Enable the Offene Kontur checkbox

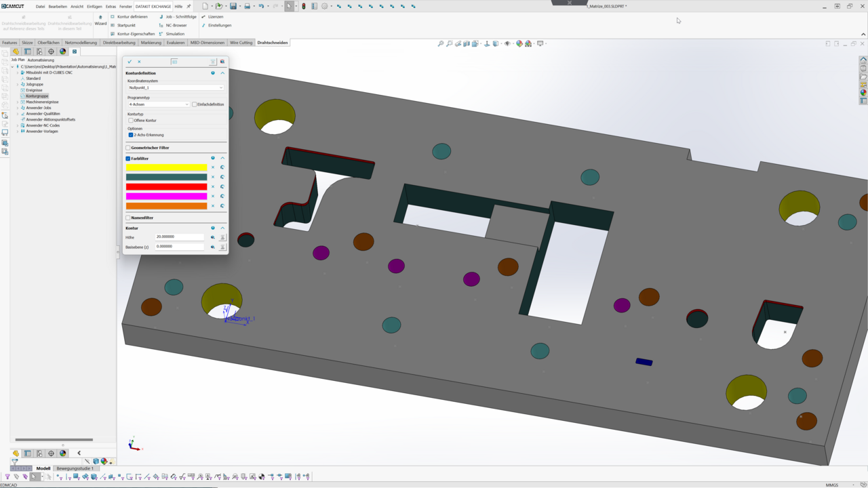click(131, 121)
